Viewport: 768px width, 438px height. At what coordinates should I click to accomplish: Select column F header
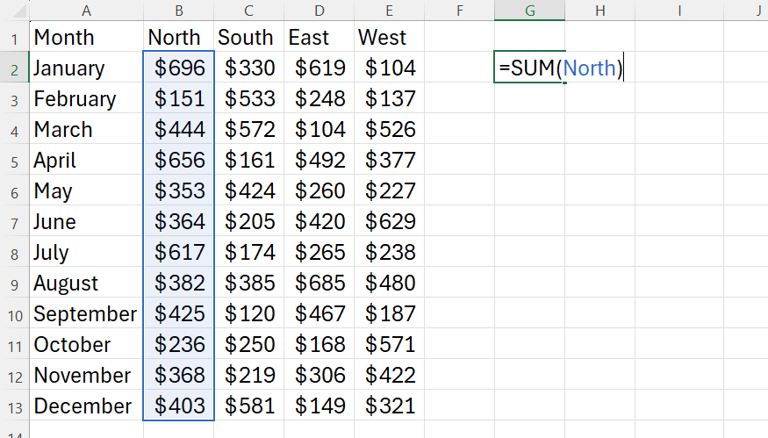tap(459, 10)
